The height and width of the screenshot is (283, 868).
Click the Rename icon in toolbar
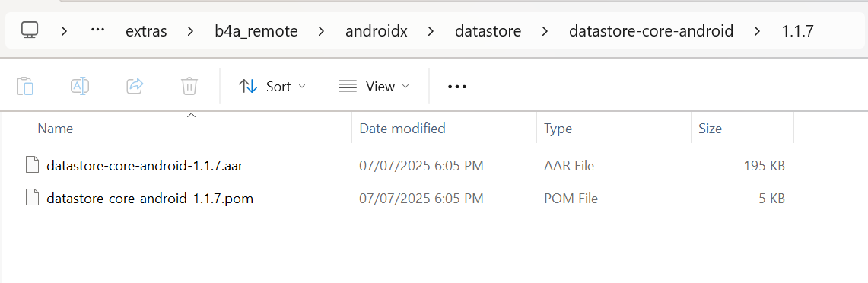pyautogui.click(x=80, y=87)
